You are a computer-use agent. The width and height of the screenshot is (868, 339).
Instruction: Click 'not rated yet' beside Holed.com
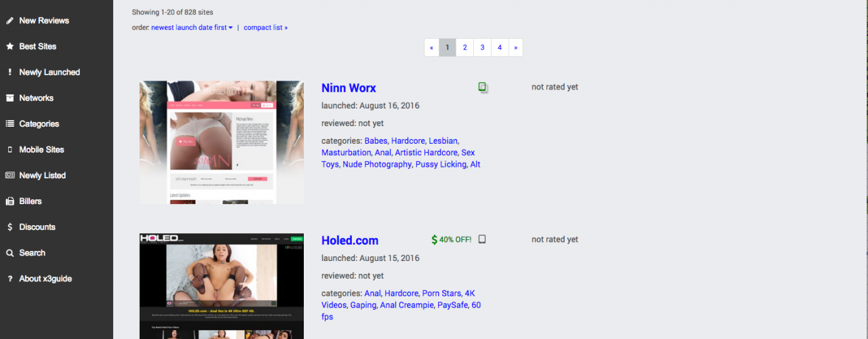tap(555, 239)
